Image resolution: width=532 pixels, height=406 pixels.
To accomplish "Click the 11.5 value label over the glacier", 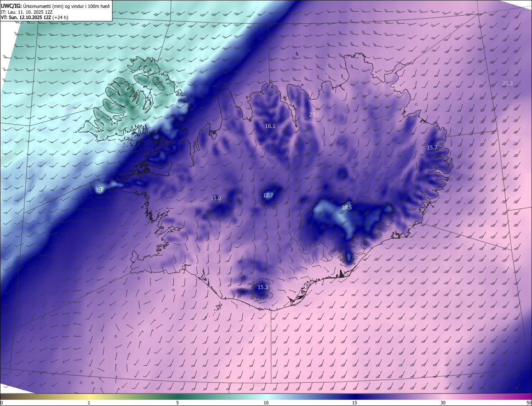I will [347, 208].
